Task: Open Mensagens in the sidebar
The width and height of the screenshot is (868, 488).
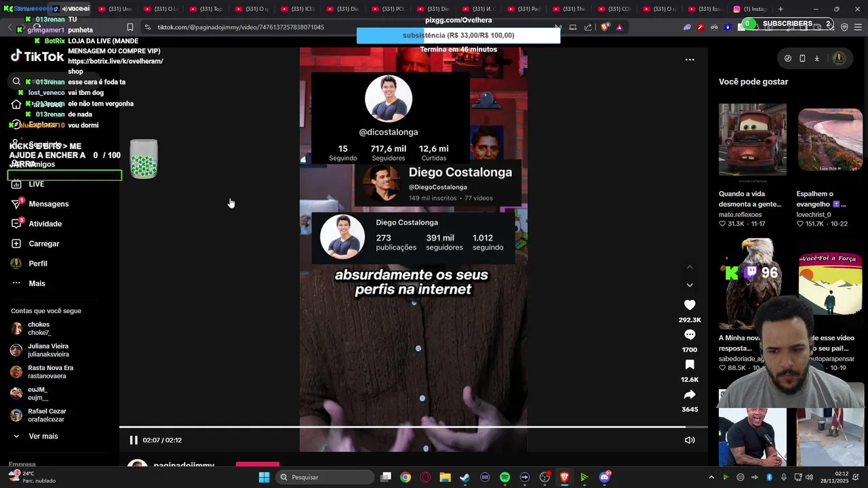Action: point(48,204)
